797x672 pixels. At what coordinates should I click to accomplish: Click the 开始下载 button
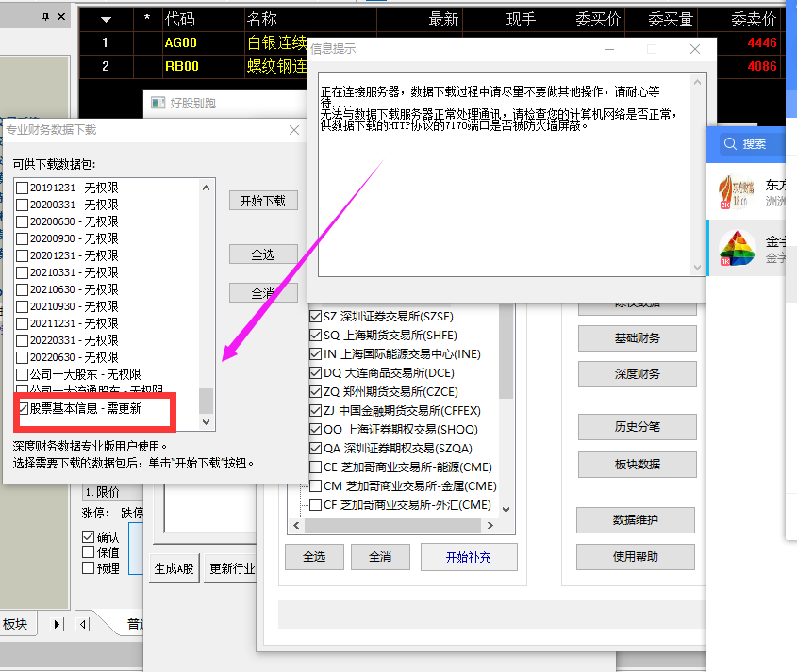[x=263, y=201]
